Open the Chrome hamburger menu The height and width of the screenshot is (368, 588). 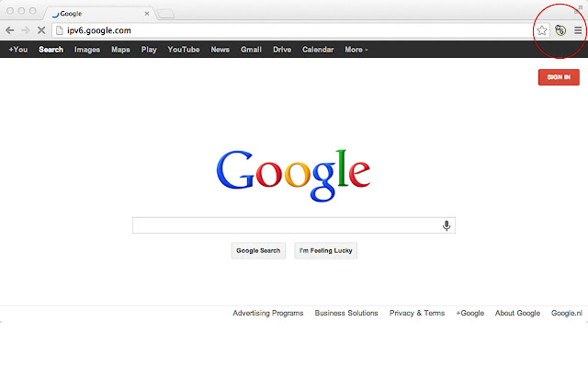[578, 30]
